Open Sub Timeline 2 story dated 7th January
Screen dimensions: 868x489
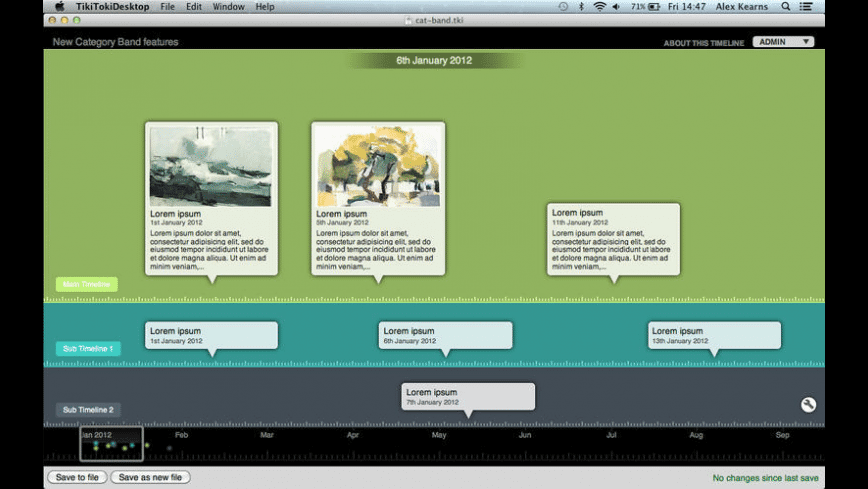click(x=468, y=396)
